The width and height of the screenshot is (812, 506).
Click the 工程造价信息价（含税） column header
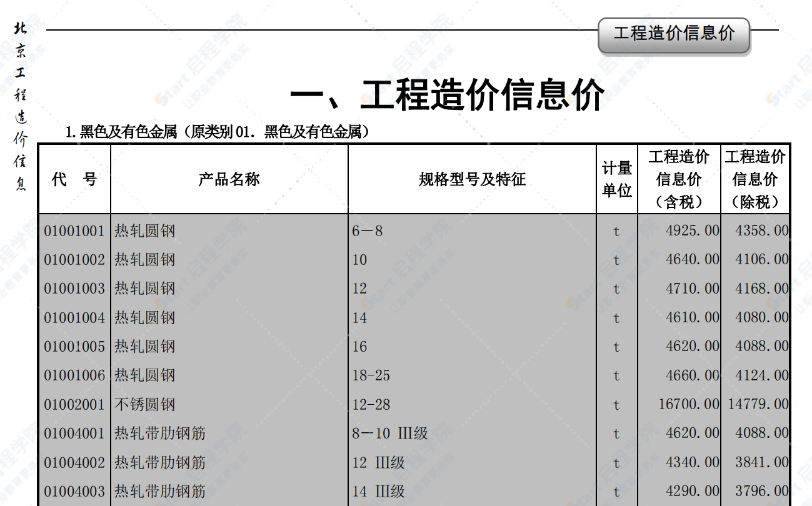(679, 179)
